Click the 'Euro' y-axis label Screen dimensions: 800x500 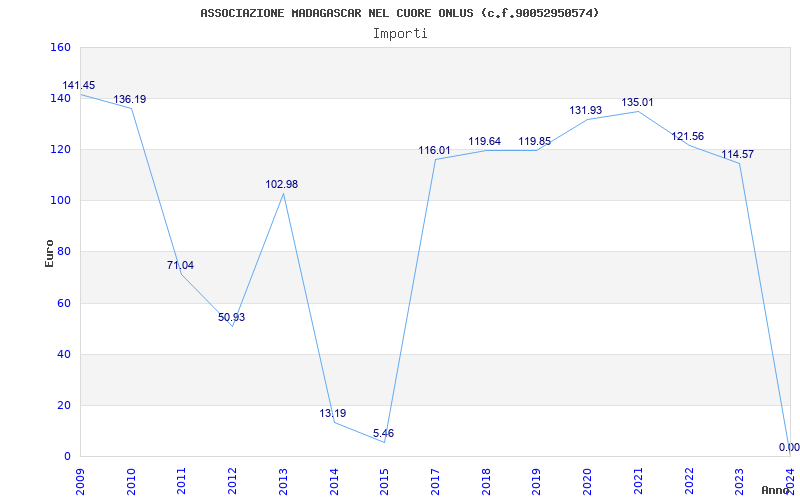[x=49, y=253]
